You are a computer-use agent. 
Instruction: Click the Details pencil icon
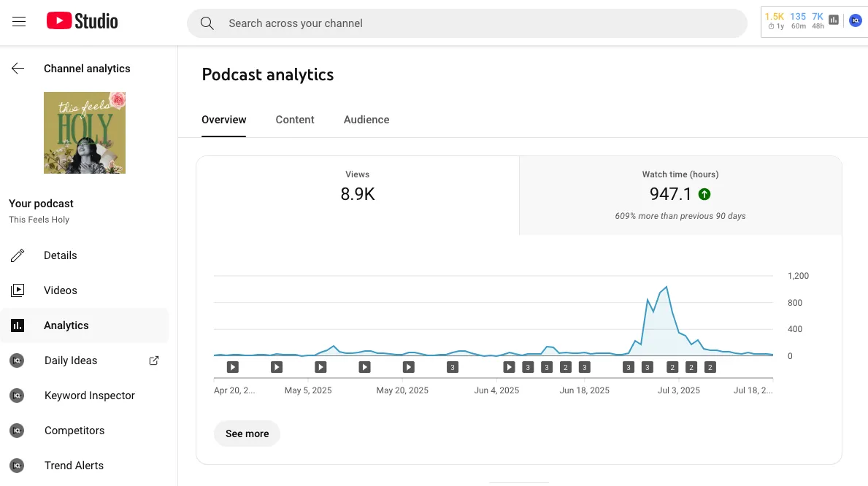click(x=18, y=255)
